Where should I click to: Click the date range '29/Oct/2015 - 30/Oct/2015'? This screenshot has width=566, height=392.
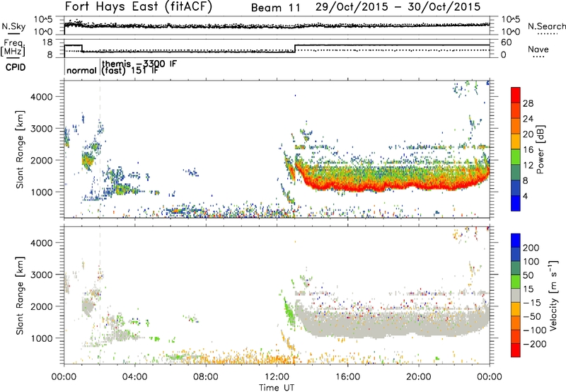[398, 7]
